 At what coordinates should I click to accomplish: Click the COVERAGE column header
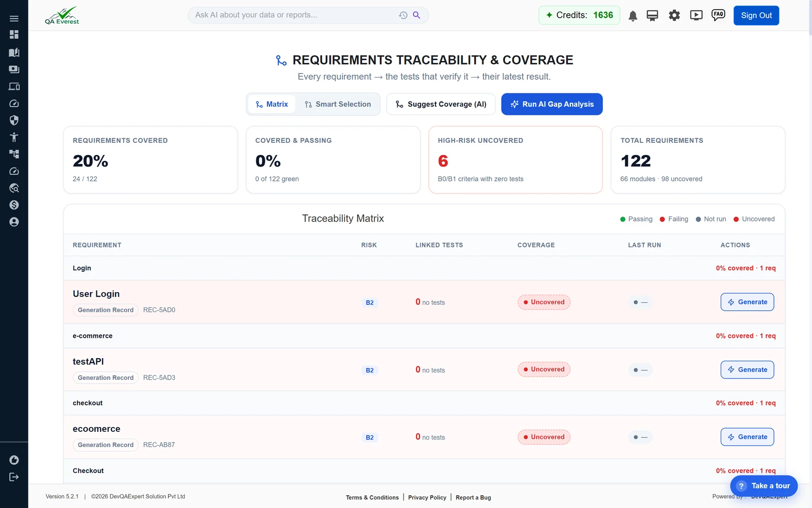coord(536,245)
